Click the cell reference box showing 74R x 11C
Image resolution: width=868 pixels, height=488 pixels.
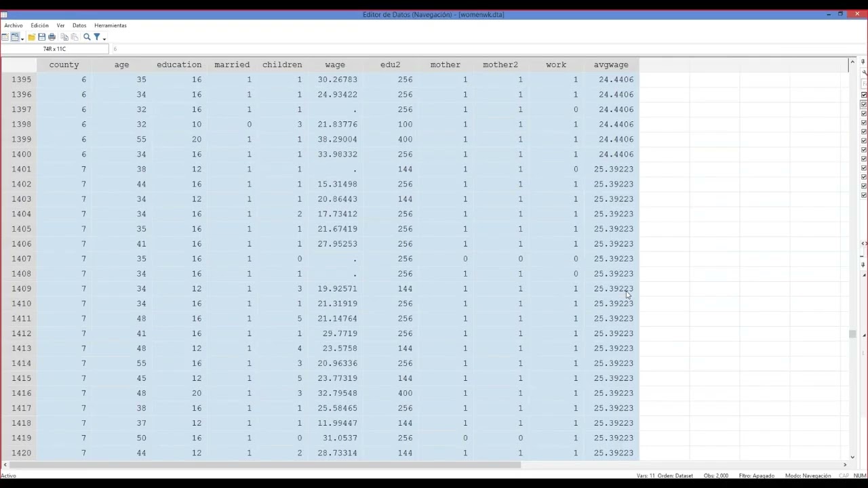pos(55,49)
